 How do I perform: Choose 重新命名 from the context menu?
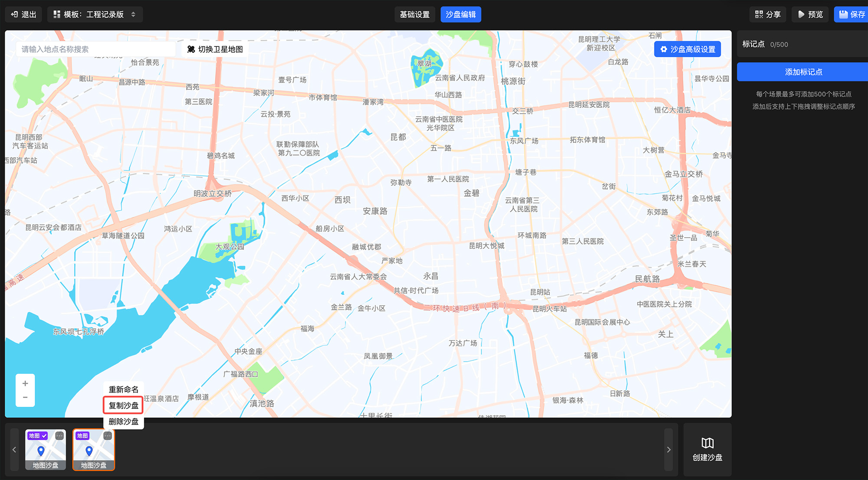click(124, 389)
